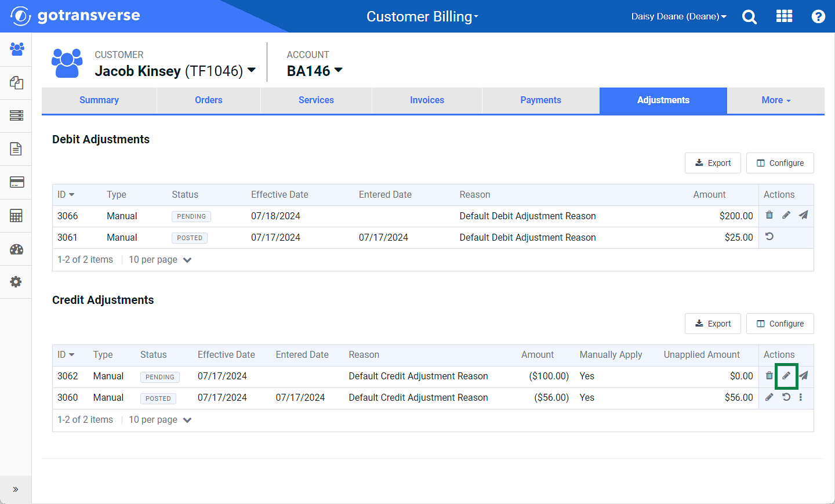Select debit adjustment ID 3061
The image size is (835, 504).
[67, 237]
